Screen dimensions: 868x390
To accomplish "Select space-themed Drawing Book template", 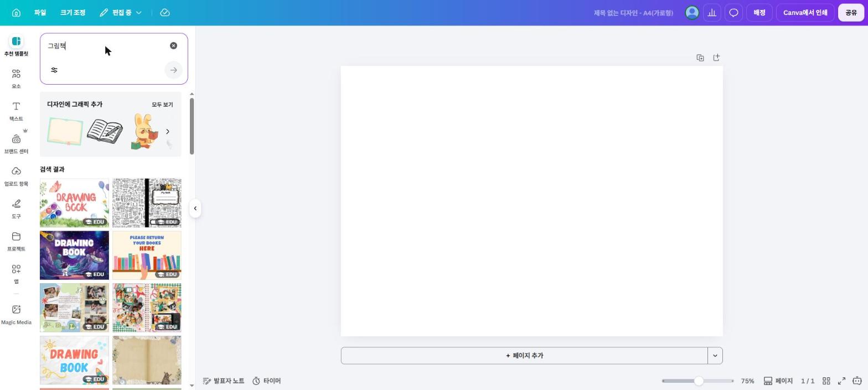I will 74,256.
